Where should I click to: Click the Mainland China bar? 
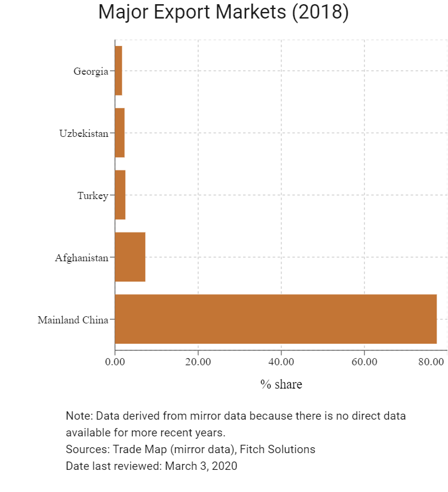(x=275, y=319)
